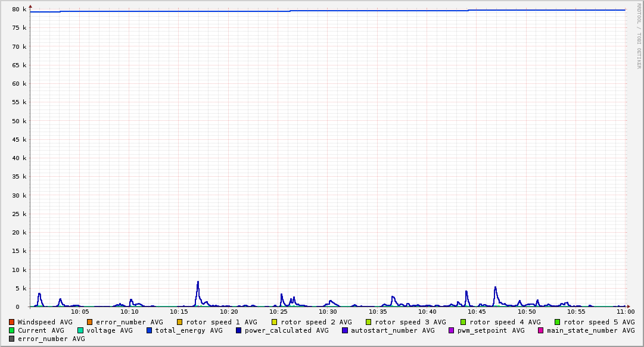Click the rotor speed 4 AVG legend swatch
Image resolution: width=644 pixels, height=347 pixels.
[x=463, y=322]
